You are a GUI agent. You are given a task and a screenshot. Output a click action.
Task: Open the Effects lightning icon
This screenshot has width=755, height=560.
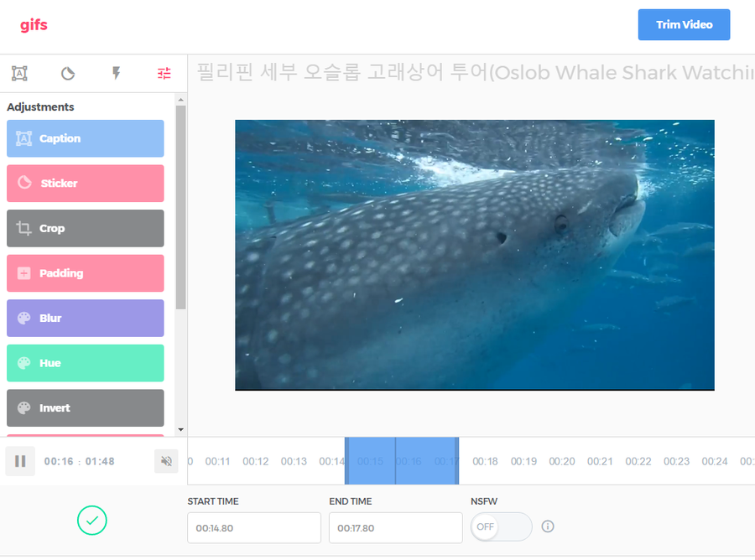(116, 74)
